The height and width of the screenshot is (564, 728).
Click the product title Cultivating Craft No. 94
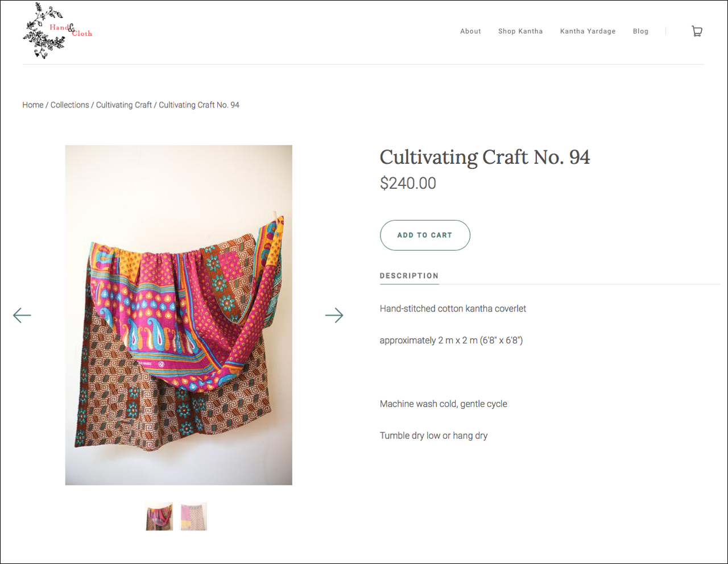point(485,157)
